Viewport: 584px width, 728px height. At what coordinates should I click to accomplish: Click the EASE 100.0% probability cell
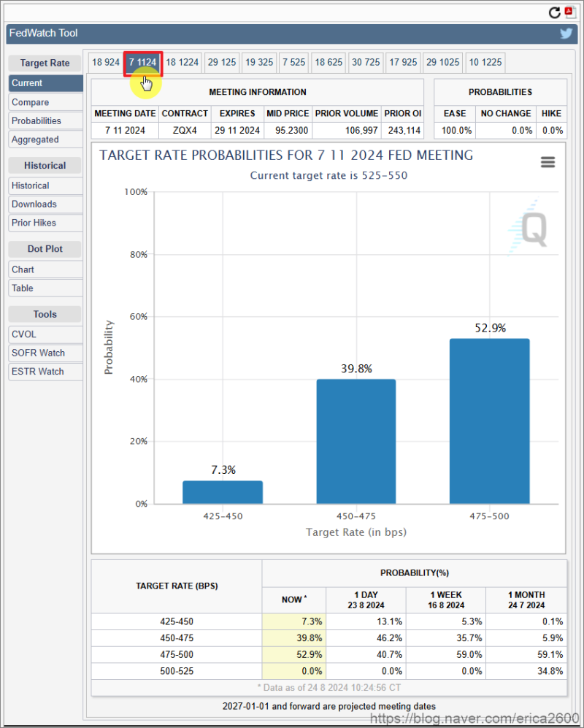[455, 131]
